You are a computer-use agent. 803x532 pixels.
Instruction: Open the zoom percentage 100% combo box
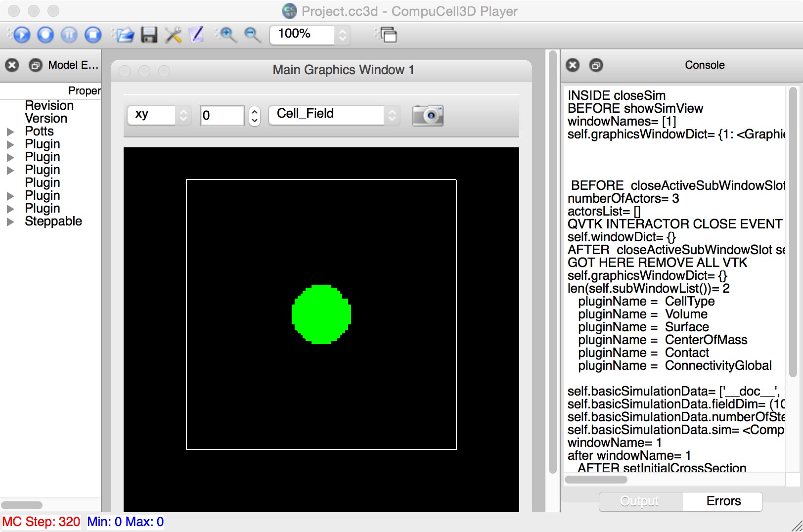pyautogui.click(x=310, y=35)
